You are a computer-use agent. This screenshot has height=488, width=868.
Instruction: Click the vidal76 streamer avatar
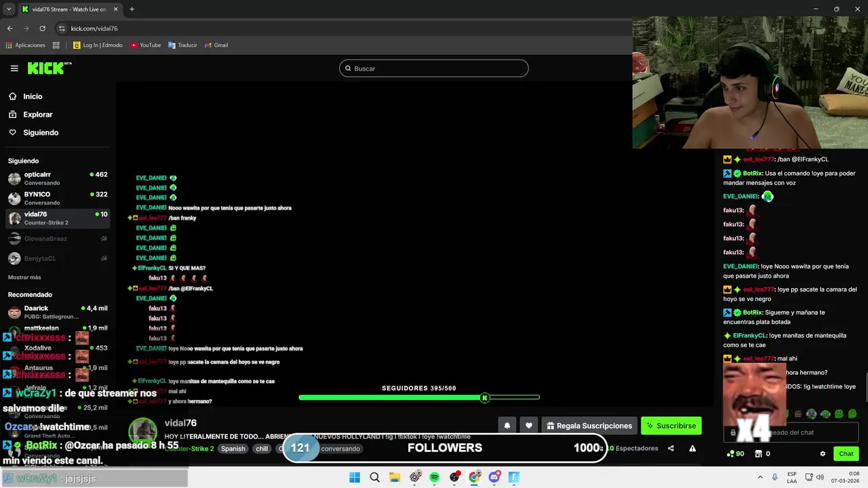pos(143,432)
